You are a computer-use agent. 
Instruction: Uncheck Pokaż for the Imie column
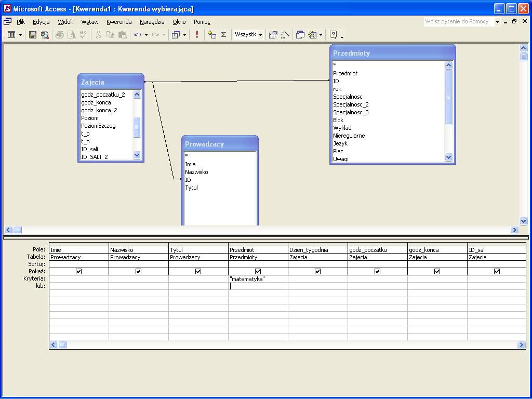click(79, 271)
